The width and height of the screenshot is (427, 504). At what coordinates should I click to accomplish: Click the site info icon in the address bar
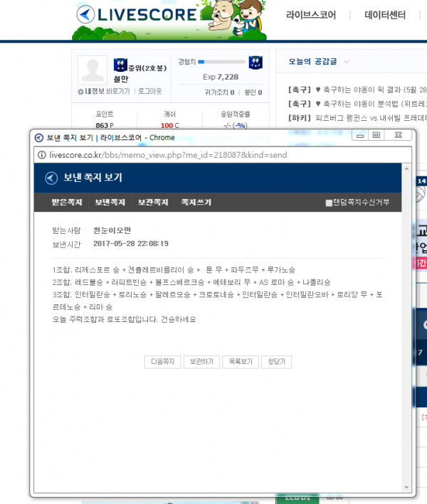(x=42, y=154)
